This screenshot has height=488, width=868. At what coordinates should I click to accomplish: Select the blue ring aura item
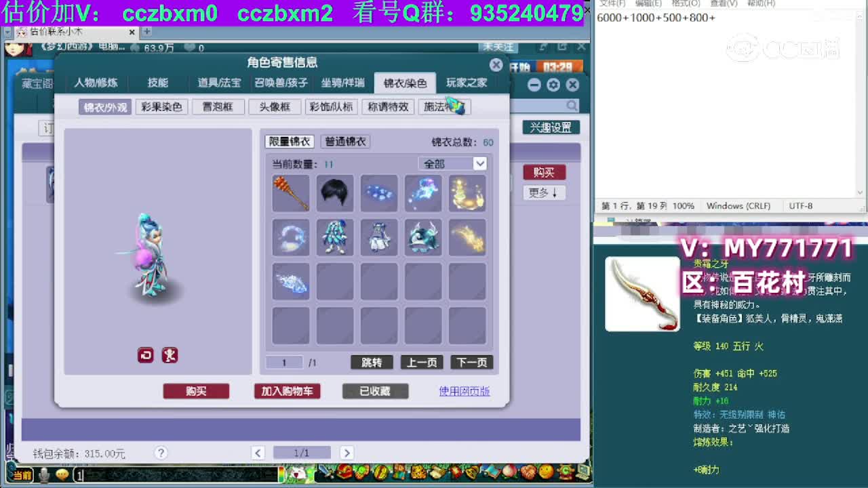pos(291,237)
